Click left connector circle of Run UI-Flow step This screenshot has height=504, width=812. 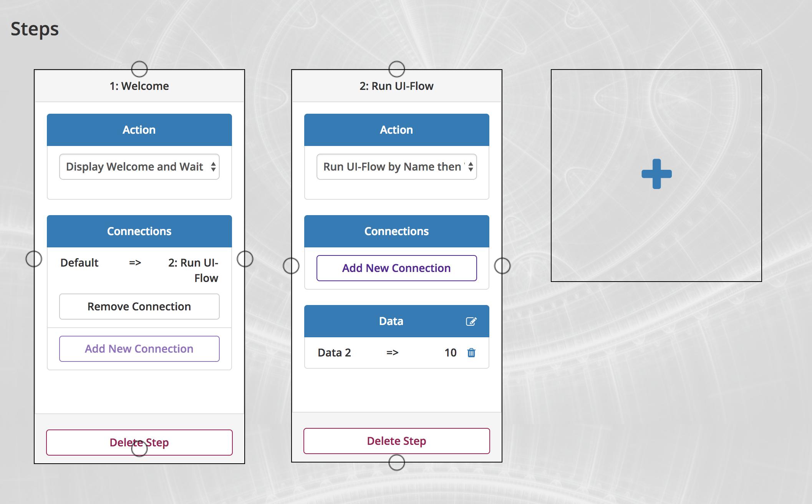coord(291,266)
